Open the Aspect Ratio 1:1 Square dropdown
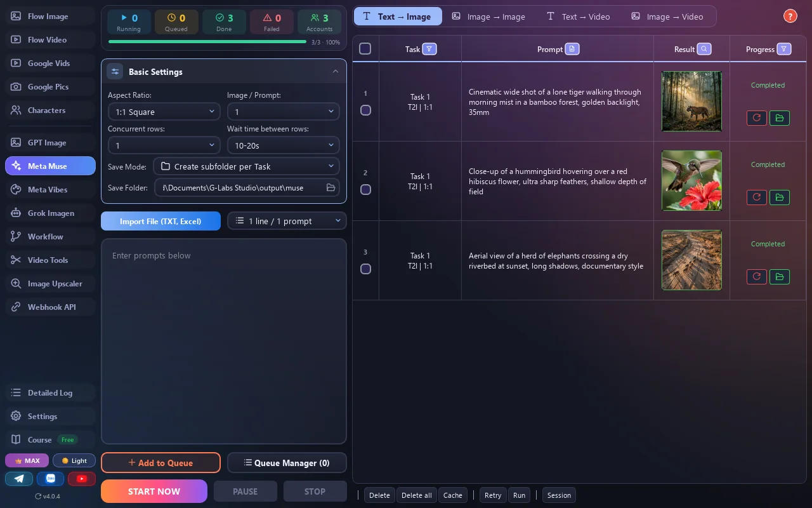This screenshot has width=812, height=508. coord(164,112)
